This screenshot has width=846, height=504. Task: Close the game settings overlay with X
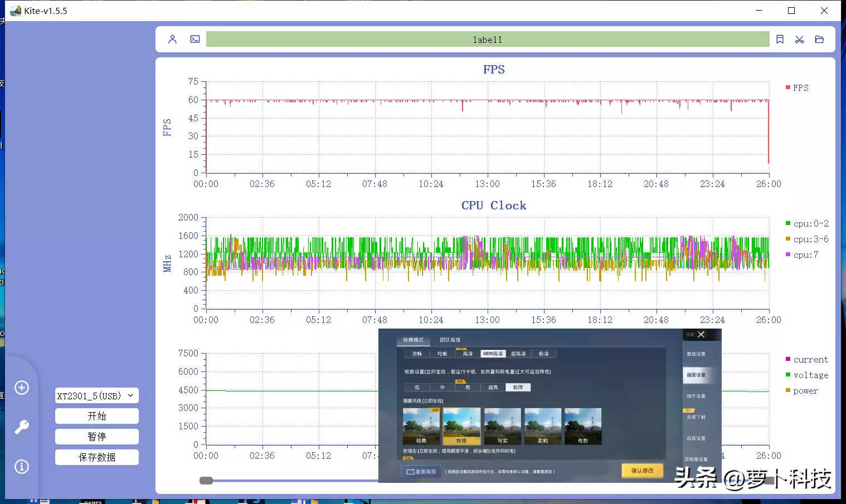[x=701, y=335]
